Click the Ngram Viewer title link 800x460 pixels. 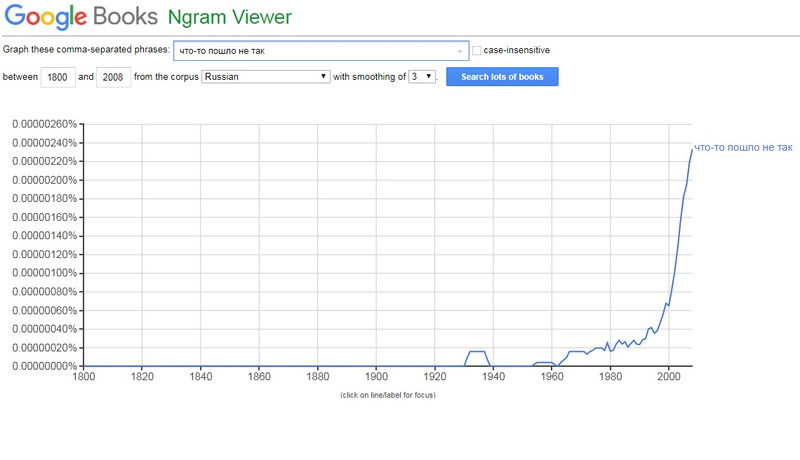point(229,18)
